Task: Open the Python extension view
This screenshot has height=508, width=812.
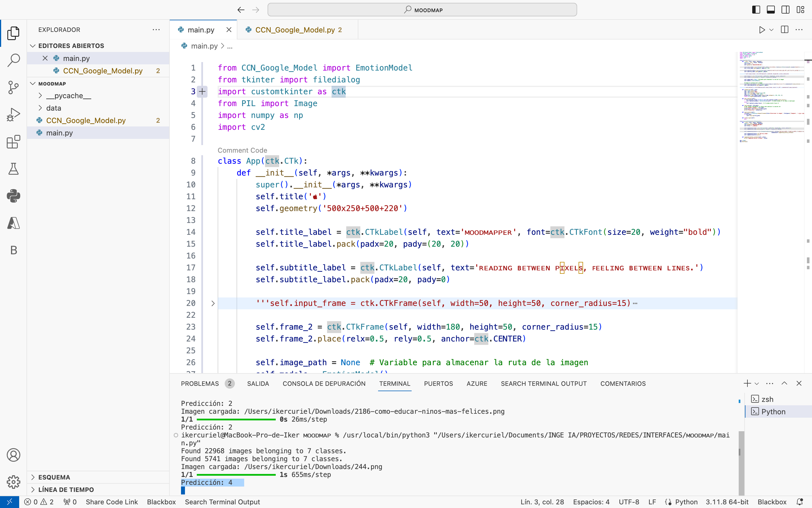Action: click(14, 196)
